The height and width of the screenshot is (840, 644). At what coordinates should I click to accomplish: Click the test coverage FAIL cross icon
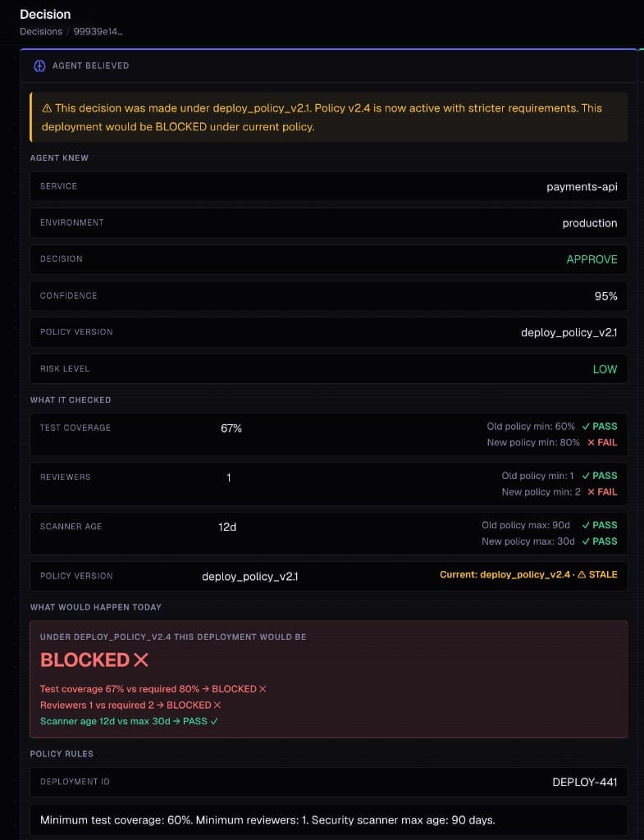(x=591, y=442)
